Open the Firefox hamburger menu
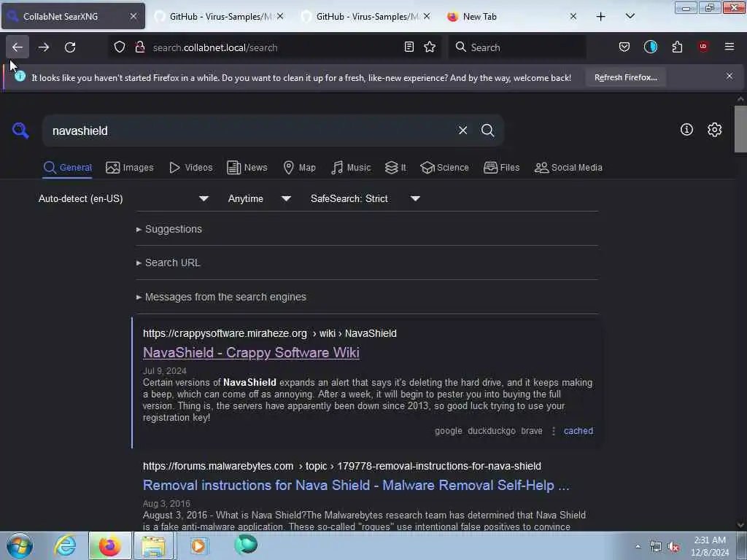This screenshot has height=560, width=747. point(729,47)
